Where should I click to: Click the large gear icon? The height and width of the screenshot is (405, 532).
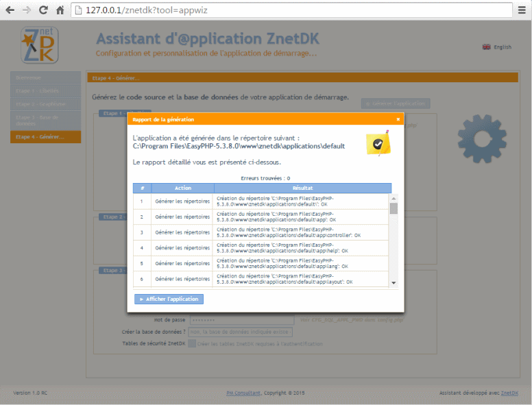click(x=482, y=138)
